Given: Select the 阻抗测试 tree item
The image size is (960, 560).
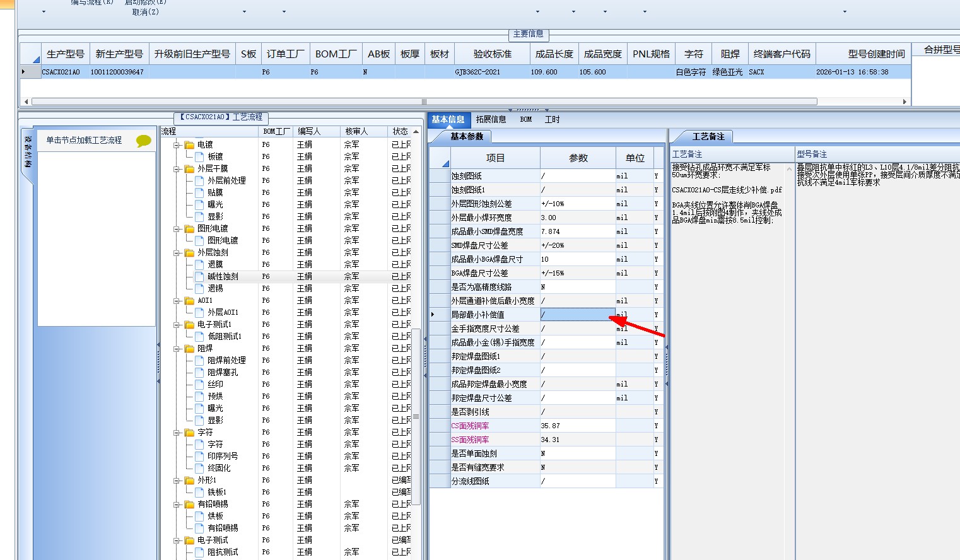Looking at the screenshot, I should pyautogui.click(x=223, y=552).
